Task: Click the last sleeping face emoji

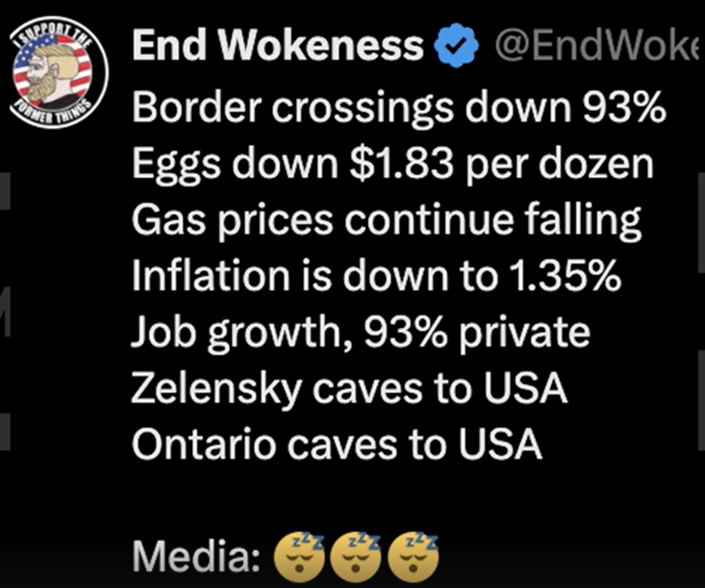Action: [x=413, y=556]
